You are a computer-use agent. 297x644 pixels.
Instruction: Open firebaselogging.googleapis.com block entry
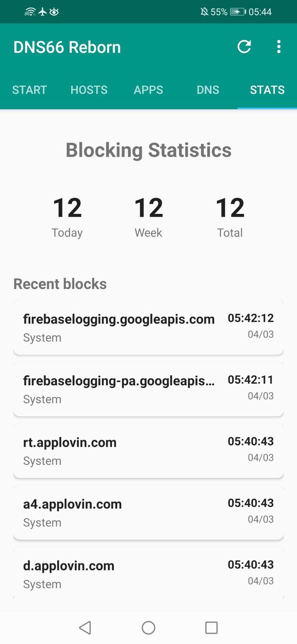pos(148,327)
